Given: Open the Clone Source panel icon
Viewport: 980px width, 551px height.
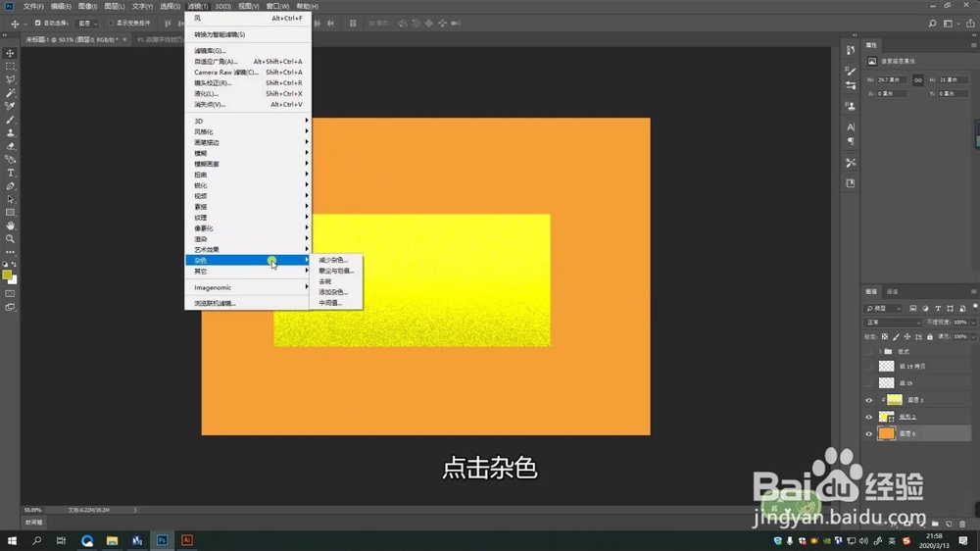Looking at the screenshot, I should [x=851, y=106].
